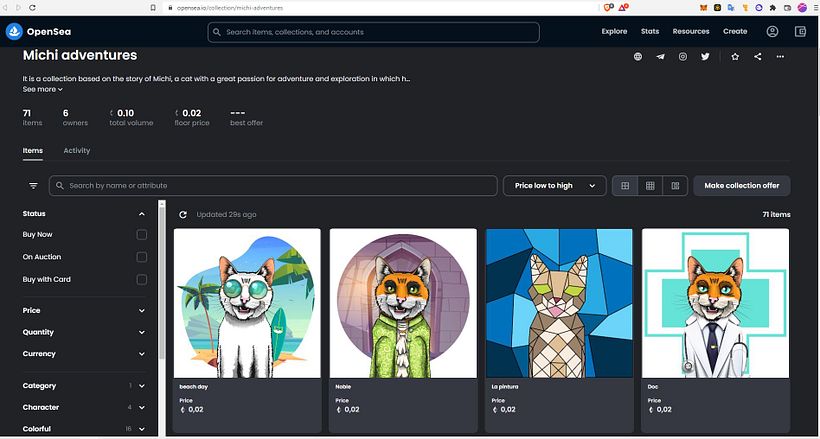Open the collection's Twitter link
Image resolution: width=820 pixels, height=439 pixels.
click(x=705, y=57)
